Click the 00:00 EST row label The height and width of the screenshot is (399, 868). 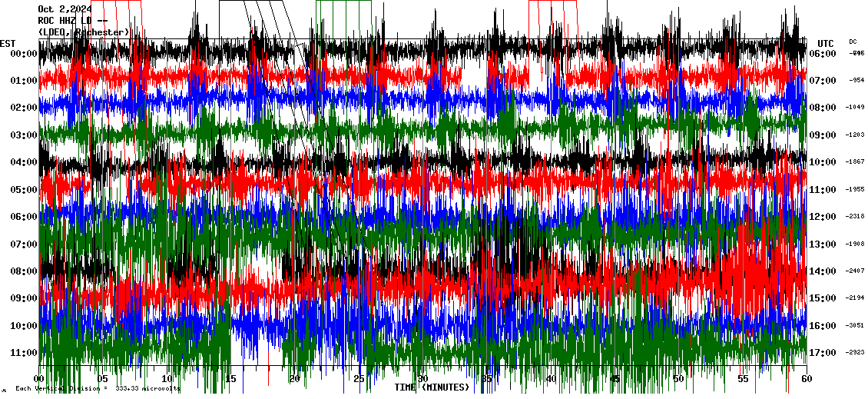click(24, 54)
